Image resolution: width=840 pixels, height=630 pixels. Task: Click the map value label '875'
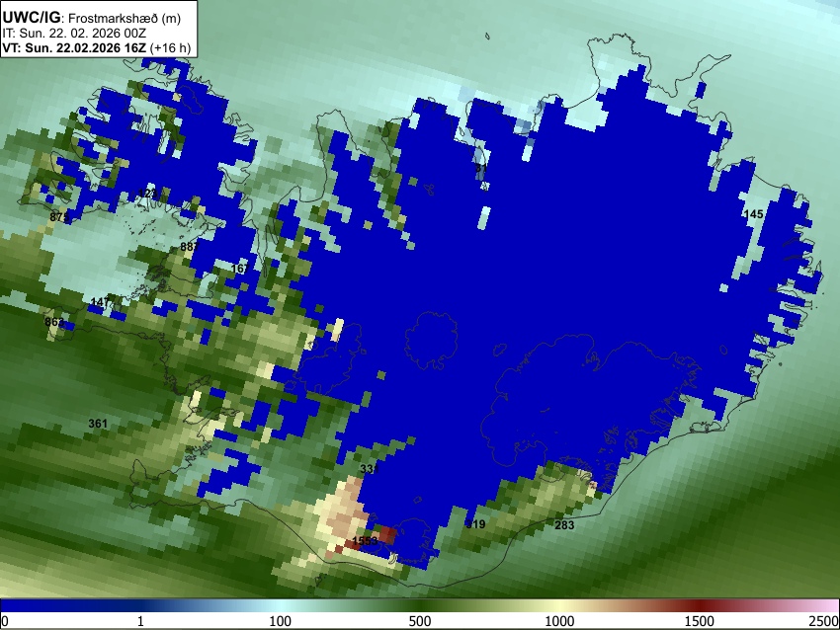[59, 217]
